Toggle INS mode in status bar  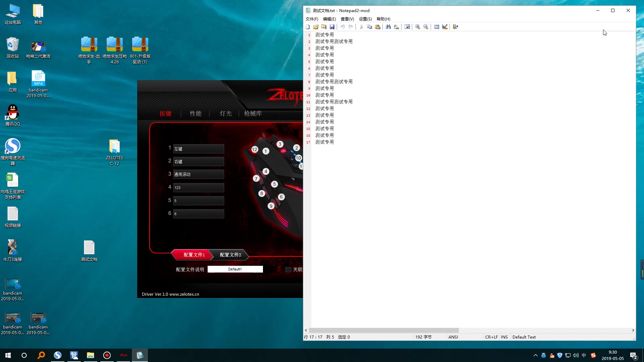(x=504, y=337)
